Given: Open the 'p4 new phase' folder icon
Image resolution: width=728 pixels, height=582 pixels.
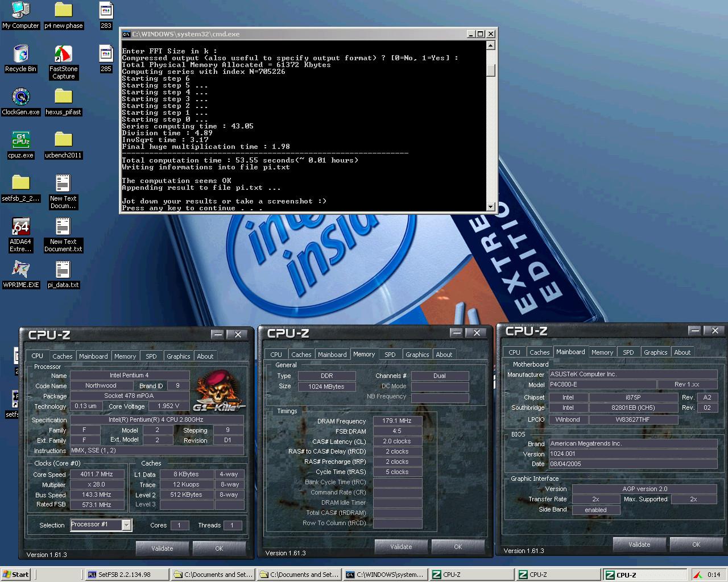Looking at the screenshot, I should [x=64, y=15].
